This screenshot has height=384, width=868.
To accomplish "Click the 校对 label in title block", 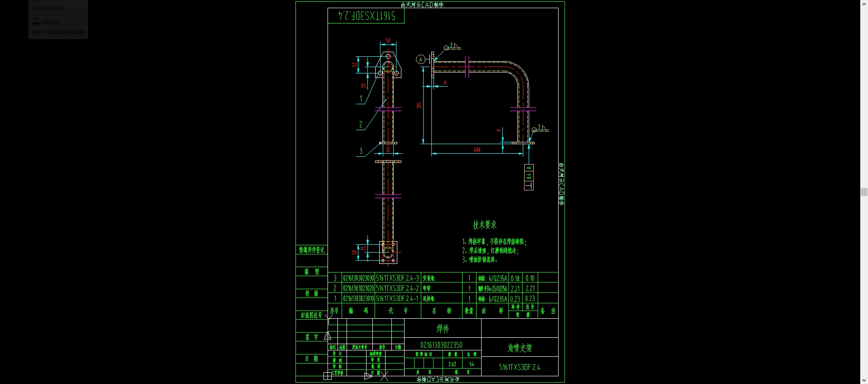I will click(x=338, y=360).
